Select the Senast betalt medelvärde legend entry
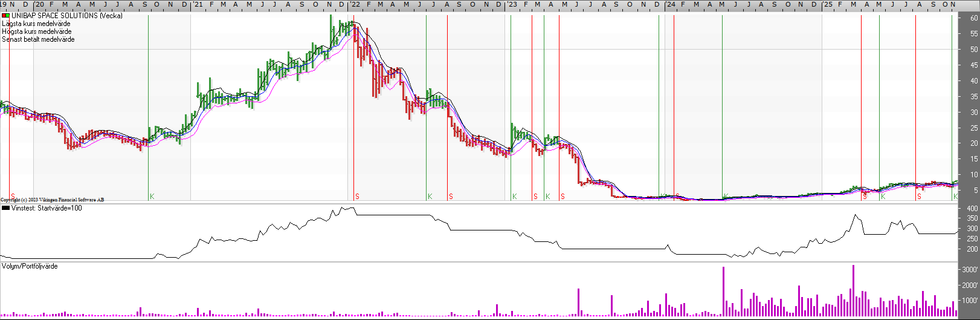The image size is (980, 320). coord(38,39)
